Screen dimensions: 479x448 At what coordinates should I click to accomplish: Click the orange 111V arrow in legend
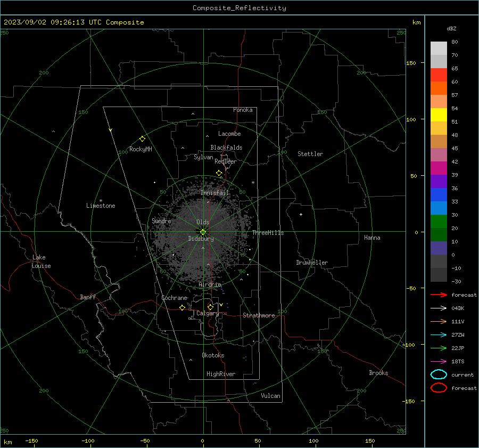point(439,321)
